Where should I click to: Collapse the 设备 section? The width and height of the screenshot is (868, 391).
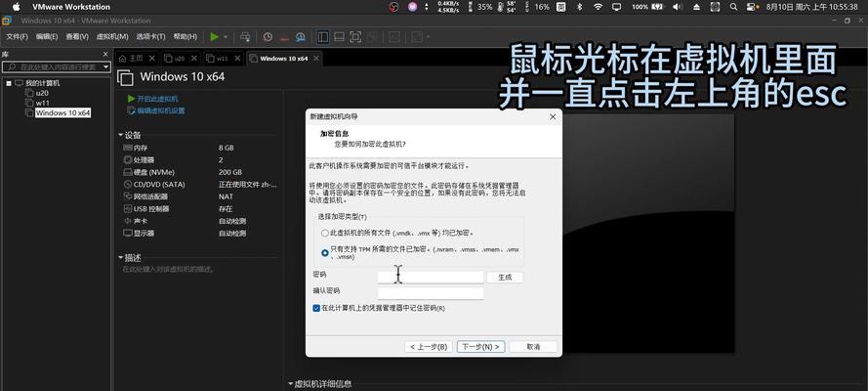click(x=121, y=135)
